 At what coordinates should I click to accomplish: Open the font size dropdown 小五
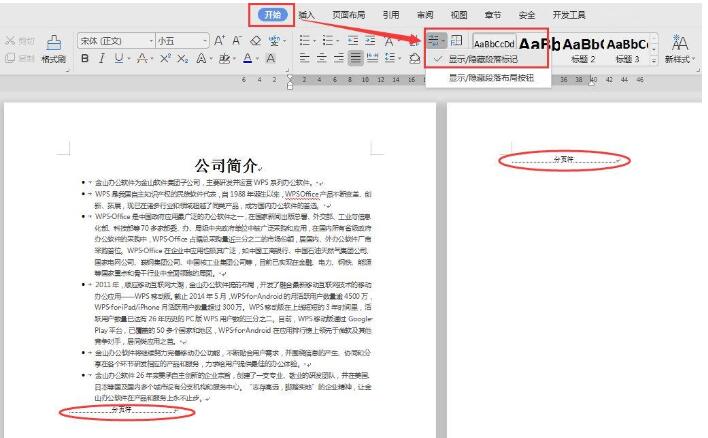(x=179, y=41)
